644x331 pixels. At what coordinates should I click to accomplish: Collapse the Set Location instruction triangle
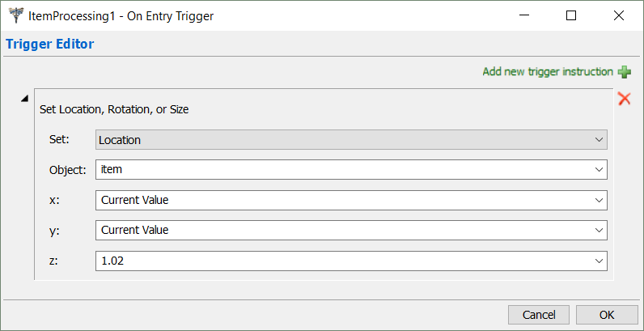pos(24,99)
